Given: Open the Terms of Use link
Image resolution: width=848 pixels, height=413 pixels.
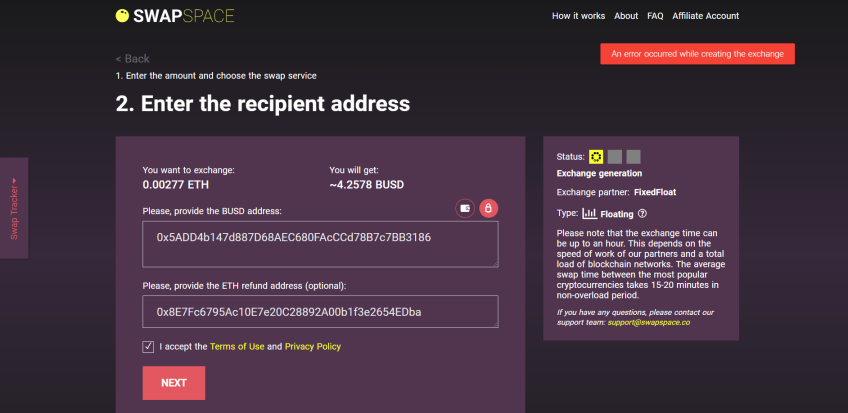Looking at the screenshot, I should pyautogui.click(x=237, y=347).
